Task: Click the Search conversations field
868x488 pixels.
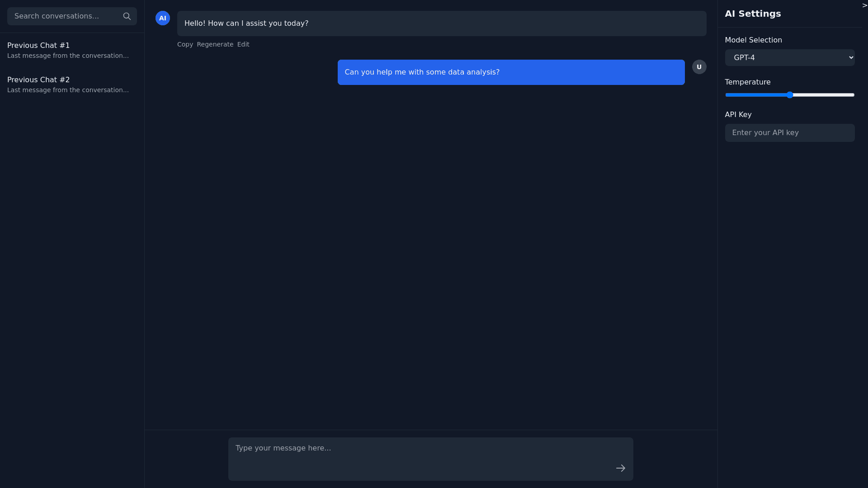Action: coord(63,16)
